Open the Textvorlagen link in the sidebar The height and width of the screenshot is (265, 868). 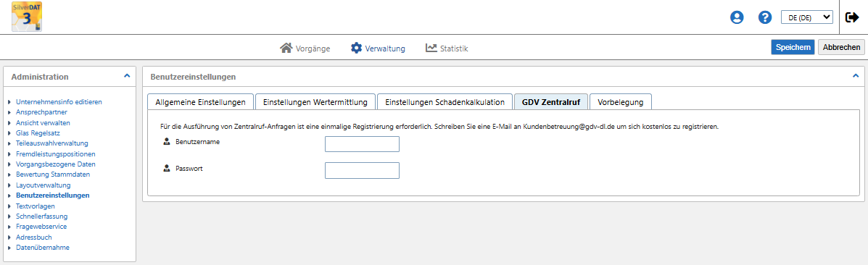click(36, 206)
